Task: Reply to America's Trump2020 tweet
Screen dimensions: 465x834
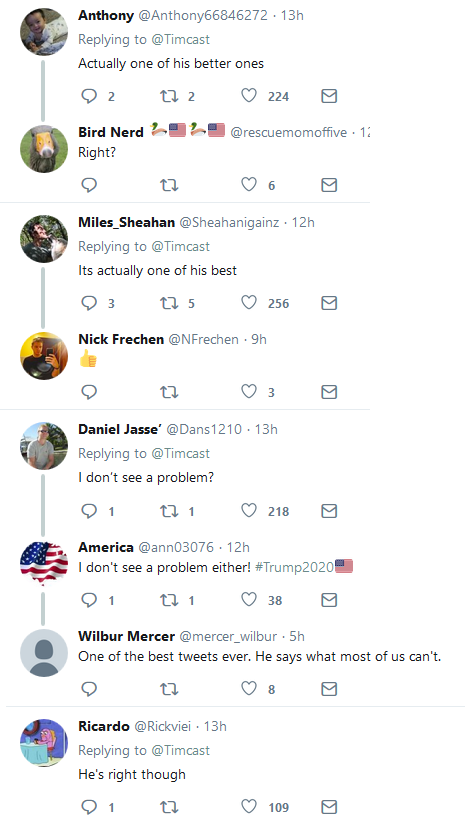Action: [x=89, y=599]
